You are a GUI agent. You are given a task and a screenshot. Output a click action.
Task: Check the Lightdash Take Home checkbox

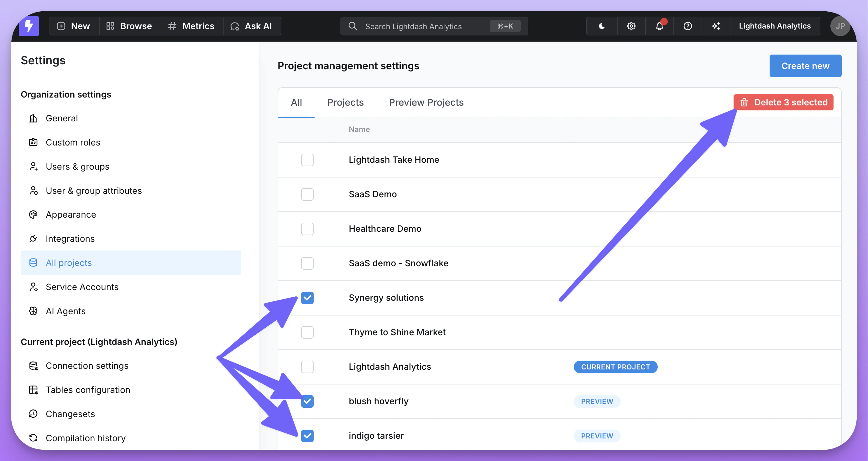coord(307,160)
